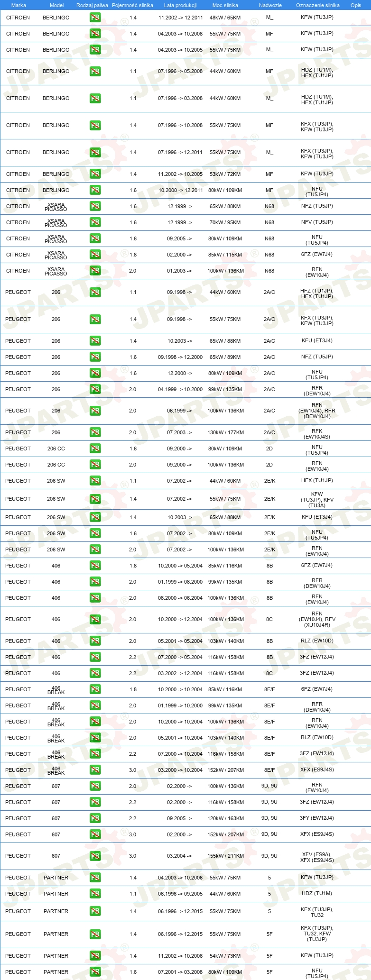The height and width of the screenshot is (980, 371).
Task: Click the RFK (EW10J4S) engine code cell
Action: click(x=317, y=434)
